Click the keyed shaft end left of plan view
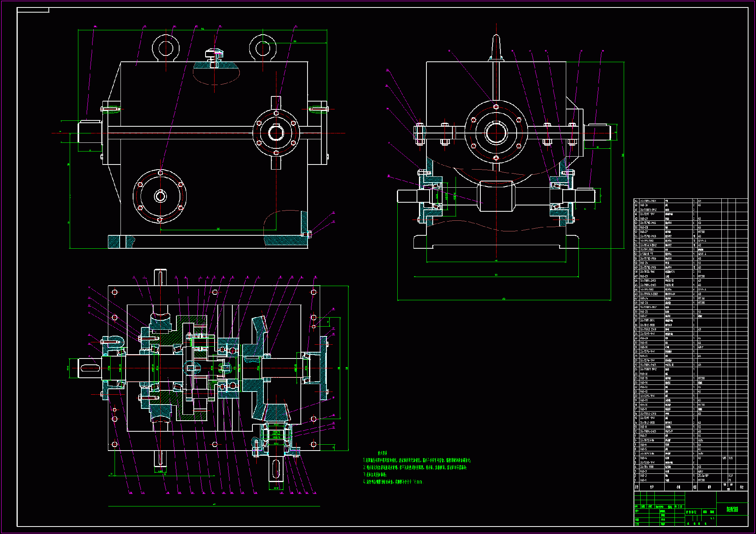The height and width of the screenshot is (534, 756). tap(90, 368)
